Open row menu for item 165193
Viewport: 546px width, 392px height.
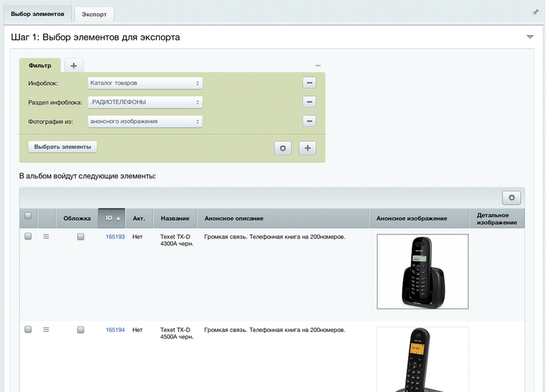tap(46, 236)
